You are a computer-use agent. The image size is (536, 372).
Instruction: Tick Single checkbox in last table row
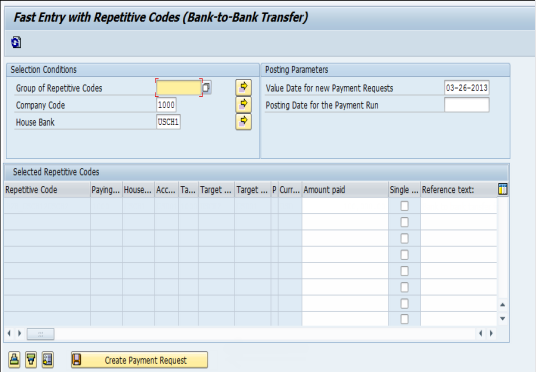pos(404,319)
